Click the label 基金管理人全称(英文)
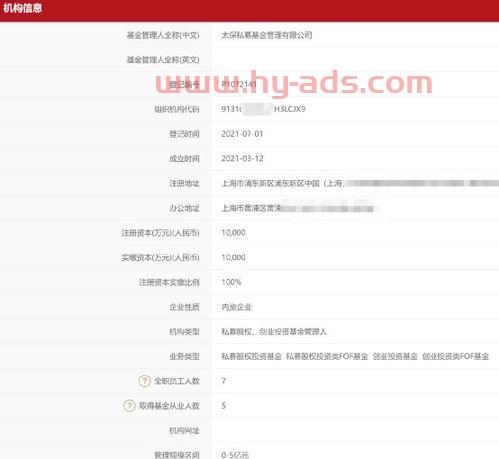The image size is (499, 459). coord(163,60)
